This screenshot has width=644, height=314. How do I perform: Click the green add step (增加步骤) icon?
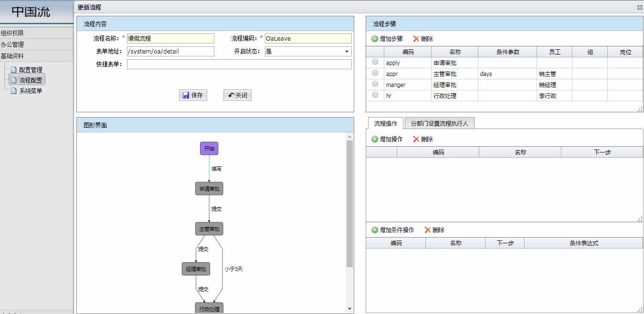click(x=375, y=39)
